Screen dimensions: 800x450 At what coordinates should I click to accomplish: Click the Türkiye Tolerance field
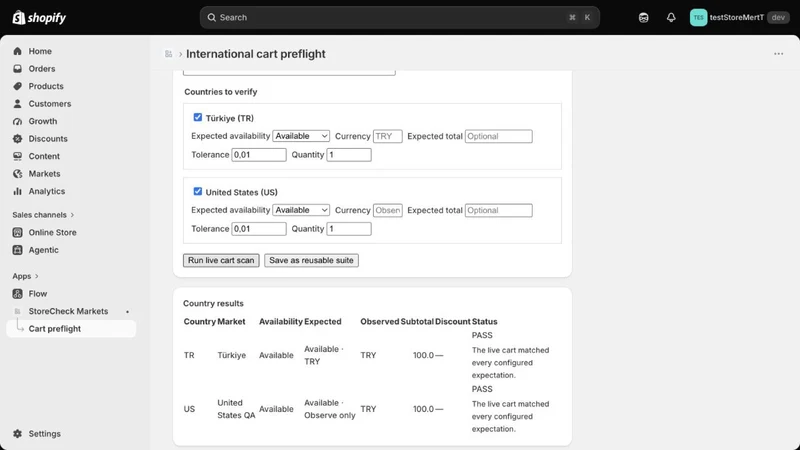259,155
